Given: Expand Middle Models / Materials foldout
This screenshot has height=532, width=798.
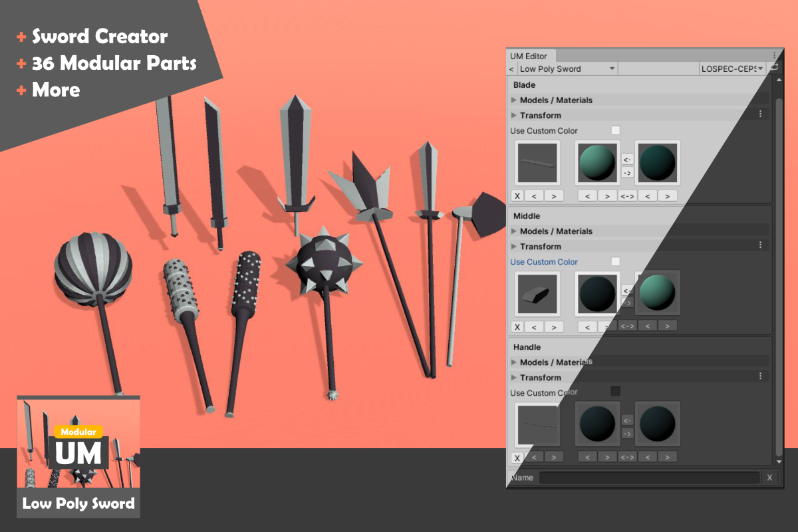Looking at the screenshot, I should tap(514, 231).
